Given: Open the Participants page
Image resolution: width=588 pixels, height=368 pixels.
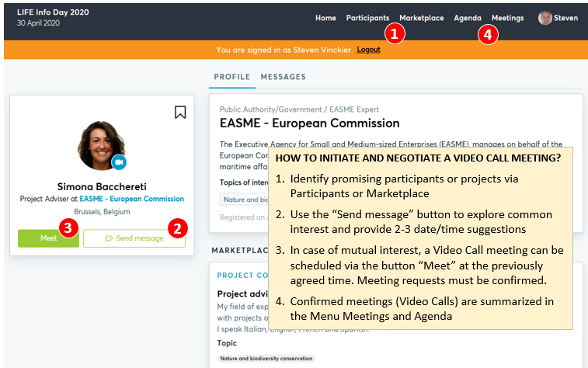Looking at the screenshot, I should pyautogui.click(x=367, y=18).
